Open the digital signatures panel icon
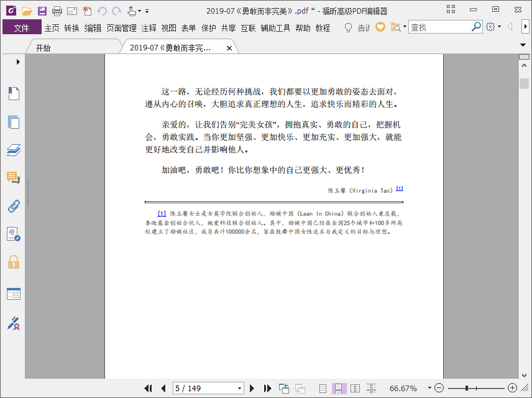This screenshot has height=398, width=532. coord(14,234)
